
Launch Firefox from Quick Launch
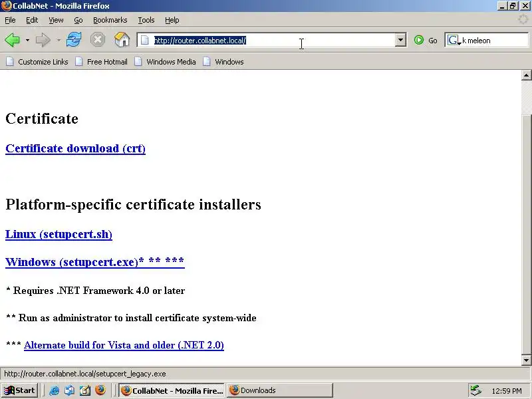click(100, 390)
